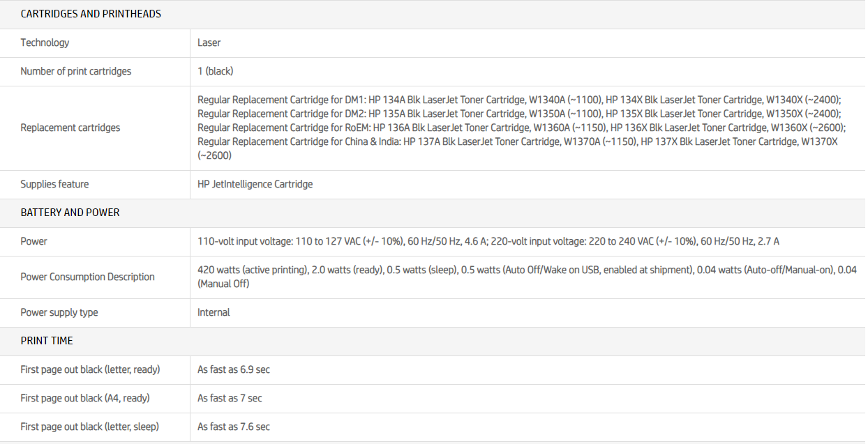Screen dimensions: 868x444
Task: Select First page out black (A4, ready) label
Action: [x=85, y=398]
